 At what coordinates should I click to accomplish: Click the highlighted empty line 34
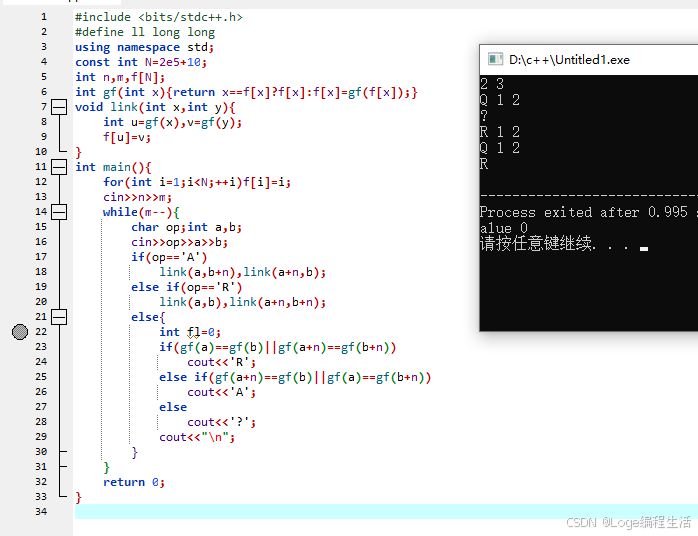[386, 512]
